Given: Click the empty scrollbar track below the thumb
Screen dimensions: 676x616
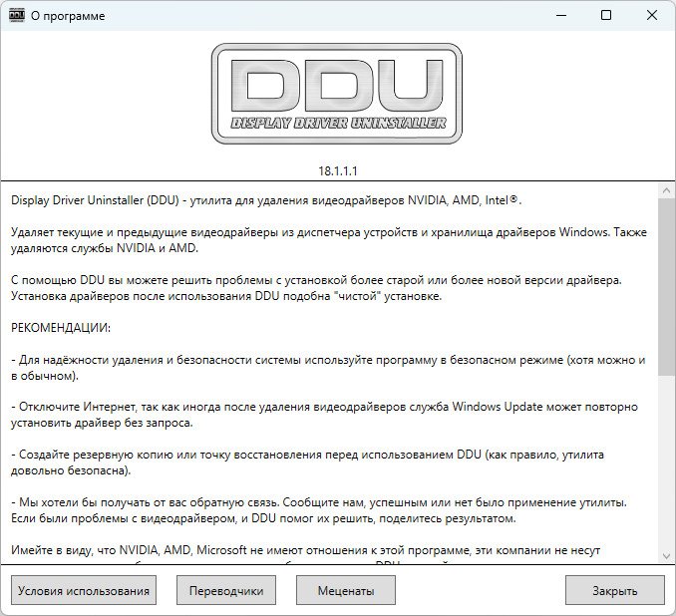Looking at the screenshot, I should tap(666, 462).
